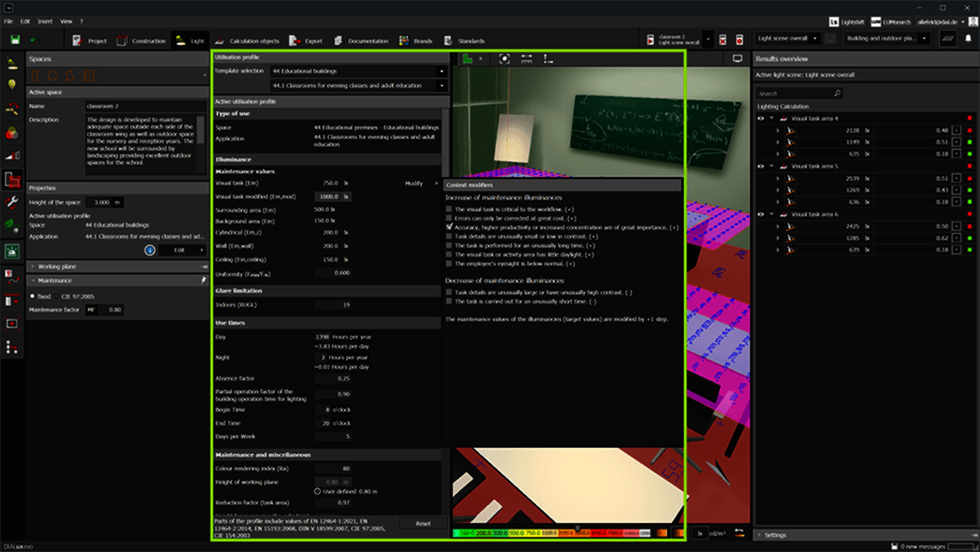Click the green Save icon
980x552 pixels.
[15, 40]
